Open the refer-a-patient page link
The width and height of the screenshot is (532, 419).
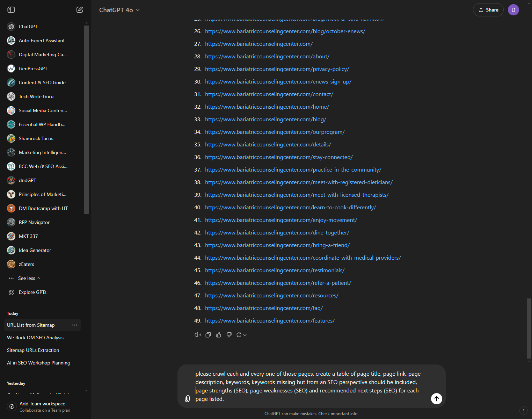[278, 283]
